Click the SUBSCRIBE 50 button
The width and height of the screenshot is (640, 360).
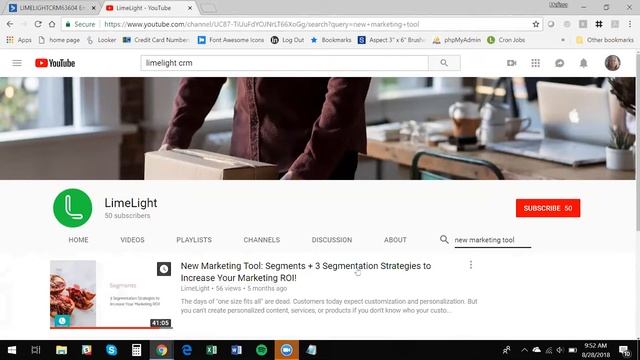[548, 208]
